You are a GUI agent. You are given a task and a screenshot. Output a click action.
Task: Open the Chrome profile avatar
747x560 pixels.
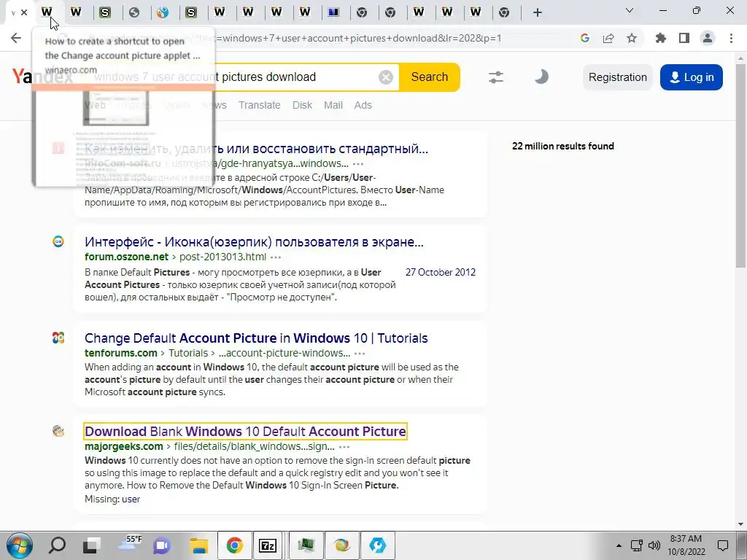pos(708,38)
